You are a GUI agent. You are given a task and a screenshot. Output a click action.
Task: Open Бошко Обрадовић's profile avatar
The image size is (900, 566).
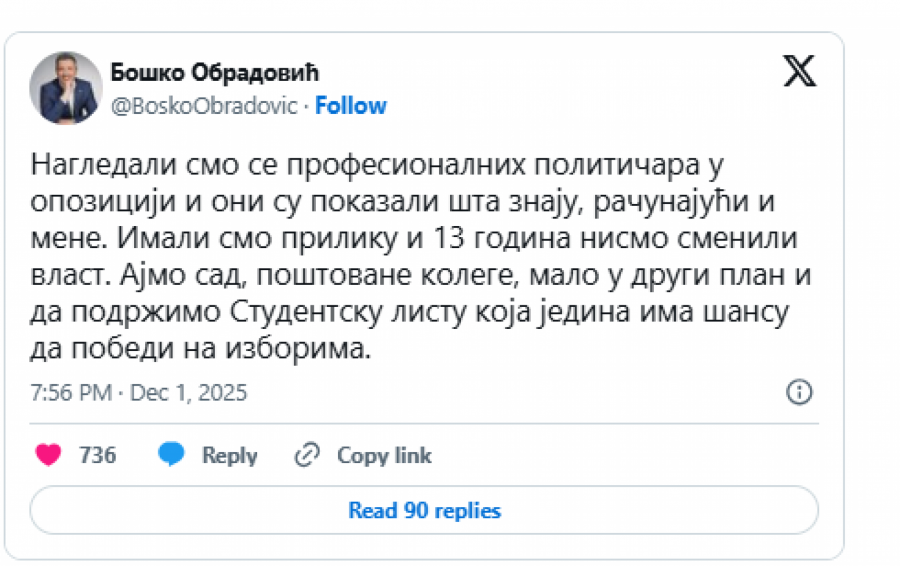pos(66,88)
